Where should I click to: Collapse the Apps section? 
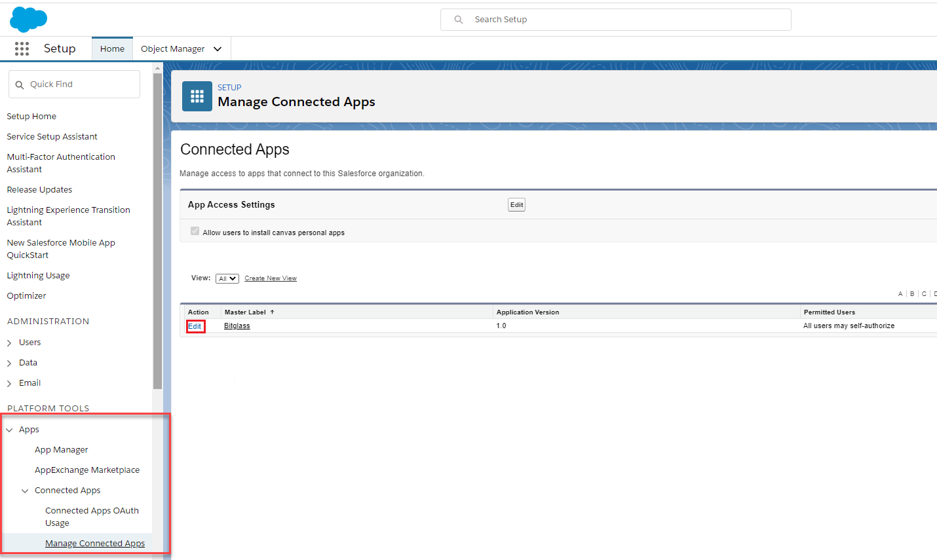click(x=9, y=429)
